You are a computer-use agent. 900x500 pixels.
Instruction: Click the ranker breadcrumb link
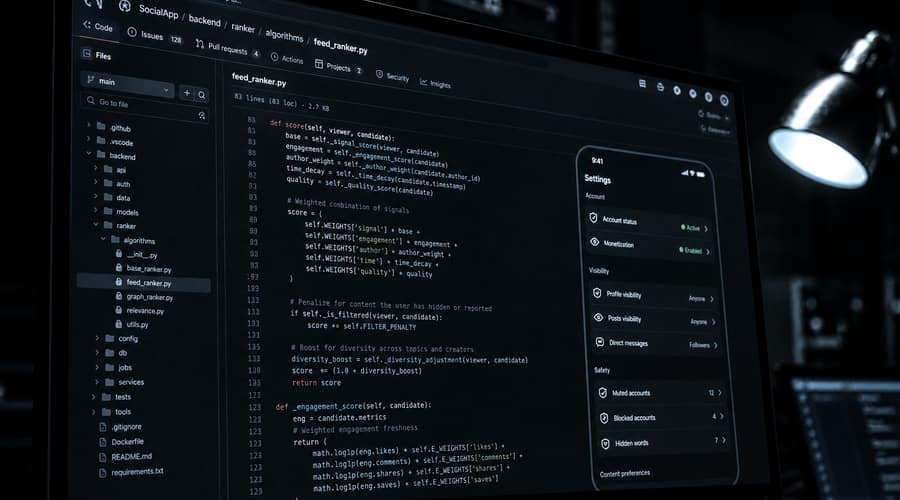click(243, 28)
